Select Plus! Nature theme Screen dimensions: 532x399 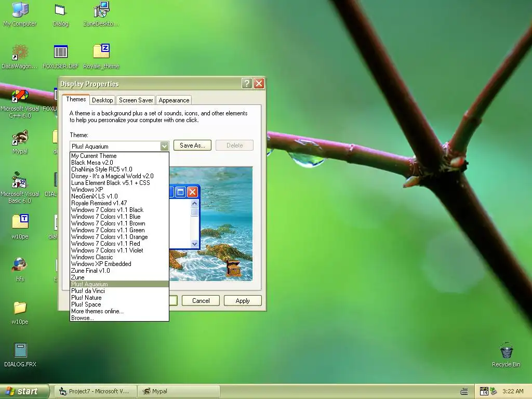pos(119,298)
